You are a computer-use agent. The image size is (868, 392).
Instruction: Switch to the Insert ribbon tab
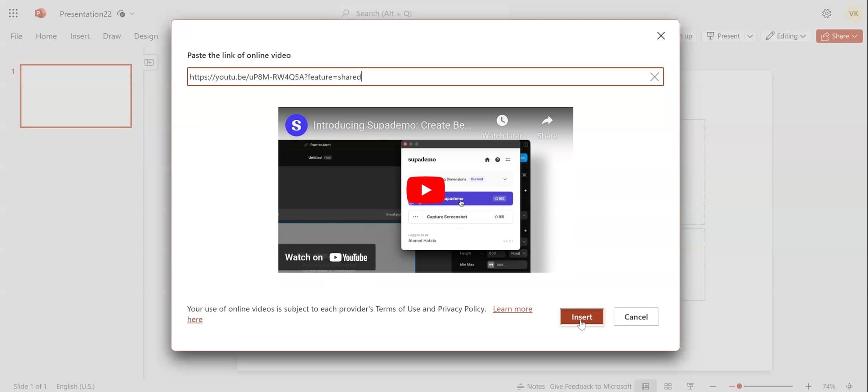coord(80,36)
